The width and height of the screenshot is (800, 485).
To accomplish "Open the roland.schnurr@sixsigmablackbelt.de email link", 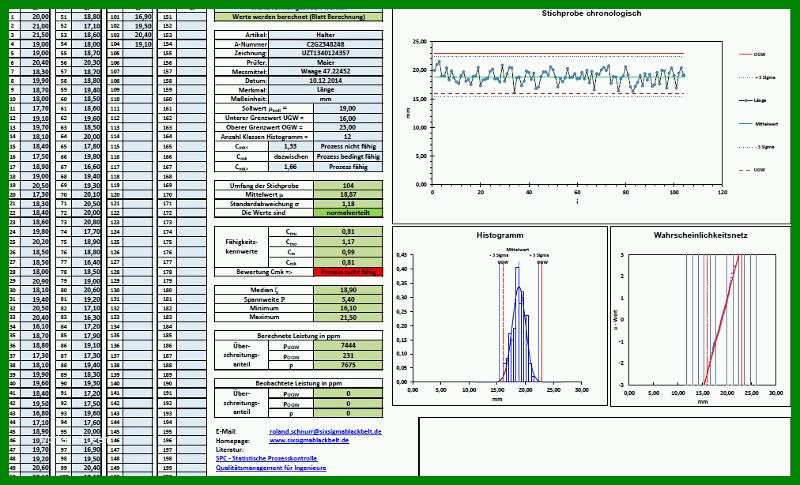I will tap(326, 431).
